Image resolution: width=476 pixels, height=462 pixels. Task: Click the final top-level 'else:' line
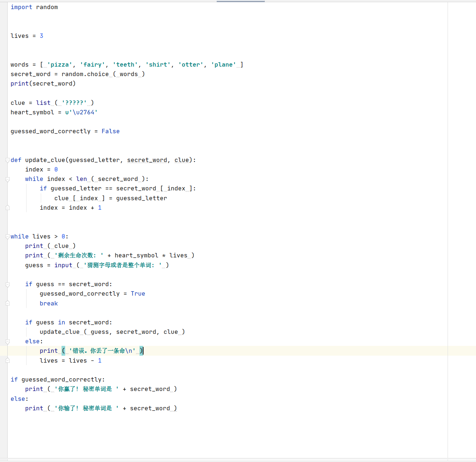[x=20, y=399]
